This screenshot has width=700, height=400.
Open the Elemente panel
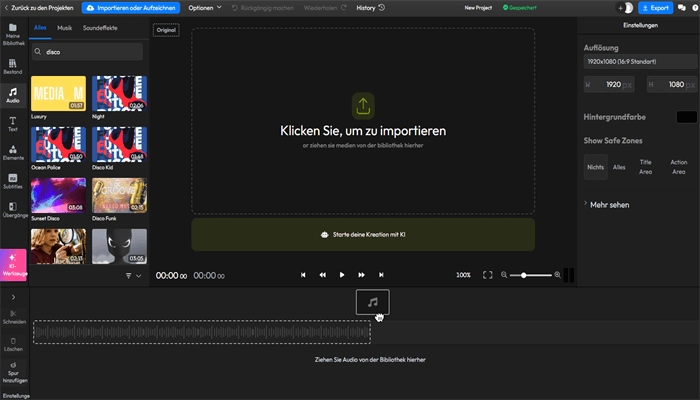pyautogui.click(x=13, y=152)
